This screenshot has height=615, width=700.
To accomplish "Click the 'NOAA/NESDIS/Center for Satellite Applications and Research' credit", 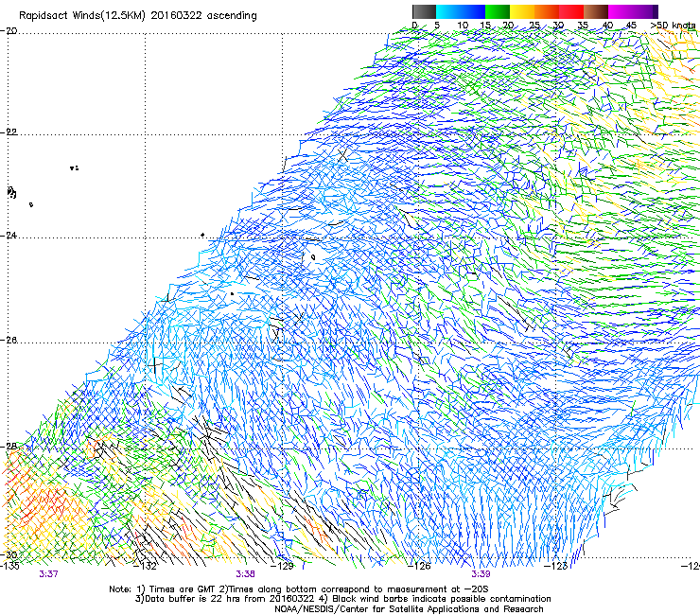I will (409, 609).
